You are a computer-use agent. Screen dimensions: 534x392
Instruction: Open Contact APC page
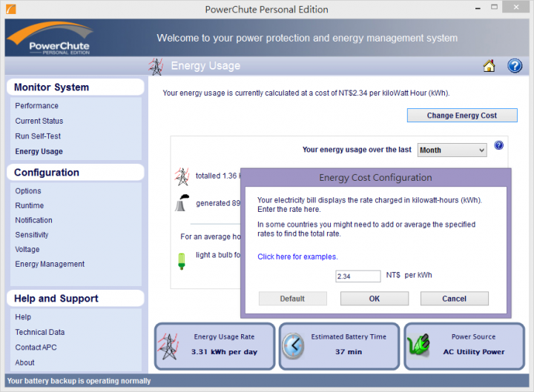tap(36, 348)
